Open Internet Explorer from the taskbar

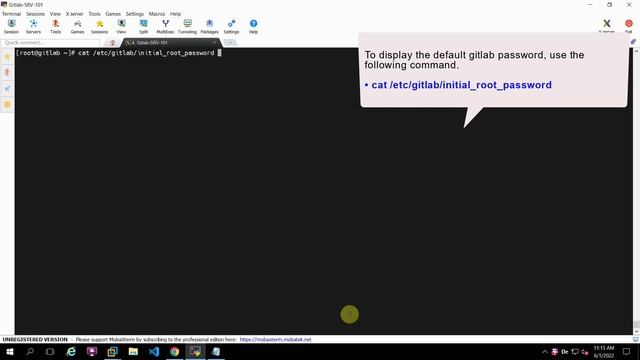(x=71, y=351)
